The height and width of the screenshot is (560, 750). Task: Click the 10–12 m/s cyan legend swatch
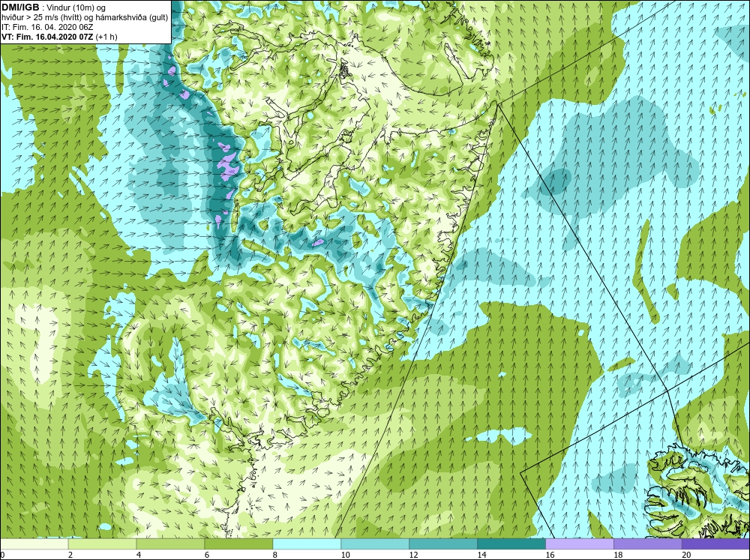click(375, 544)
